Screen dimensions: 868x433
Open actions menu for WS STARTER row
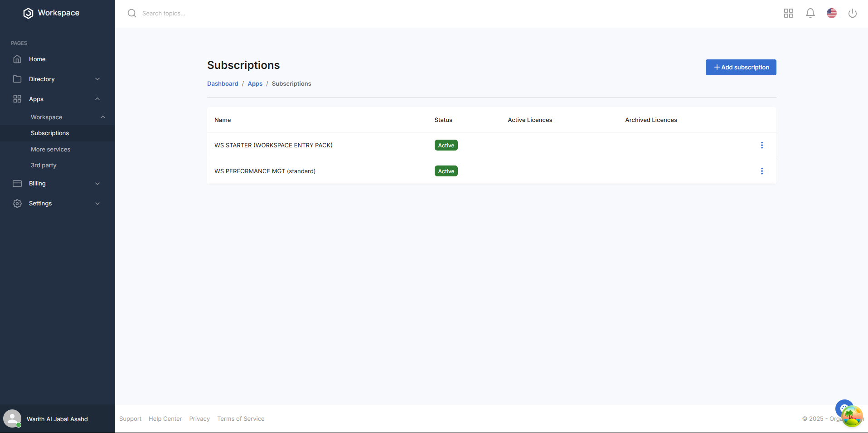pyautogui.click(x=762, y=145)
